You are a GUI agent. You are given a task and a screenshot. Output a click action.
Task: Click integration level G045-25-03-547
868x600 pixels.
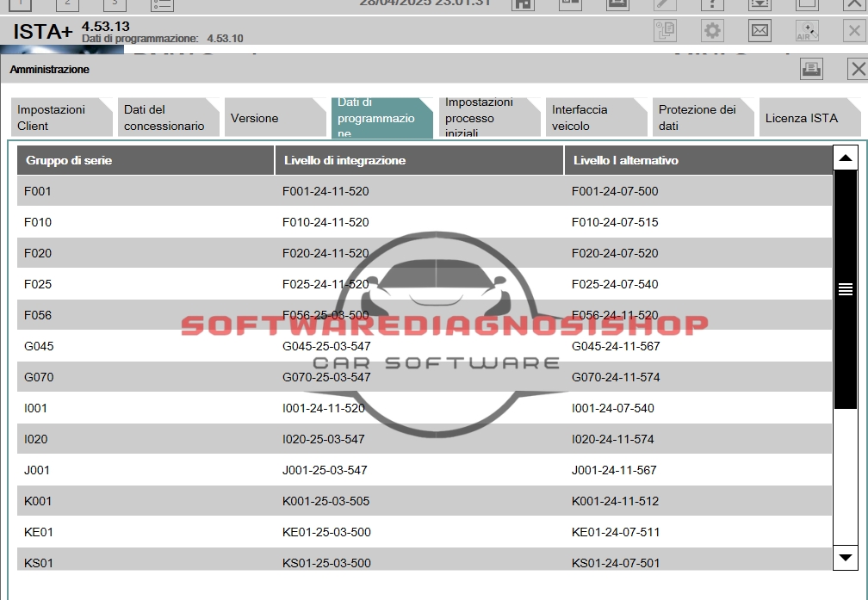click(326, 346)
